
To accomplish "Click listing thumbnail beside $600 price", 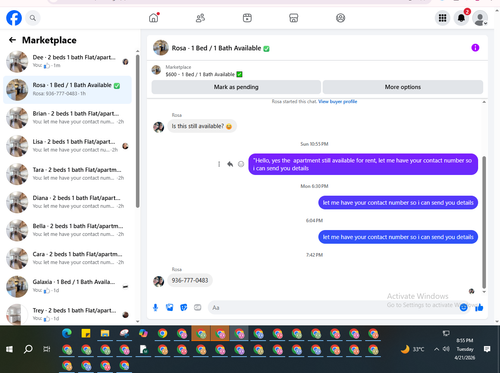I will pos(156,70).
